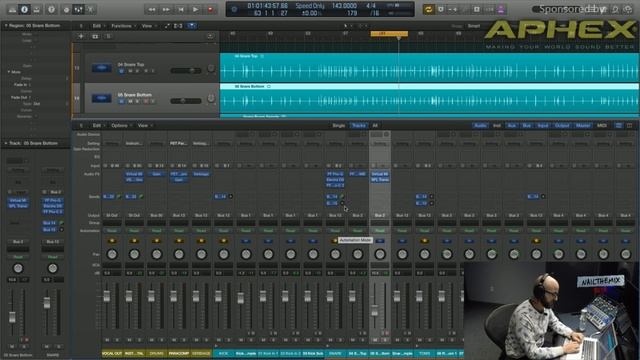Open the Derbage plug-in slot
The width and height of the screenshot is (640, 360).
pyautogui.click(x=201, y=174)
